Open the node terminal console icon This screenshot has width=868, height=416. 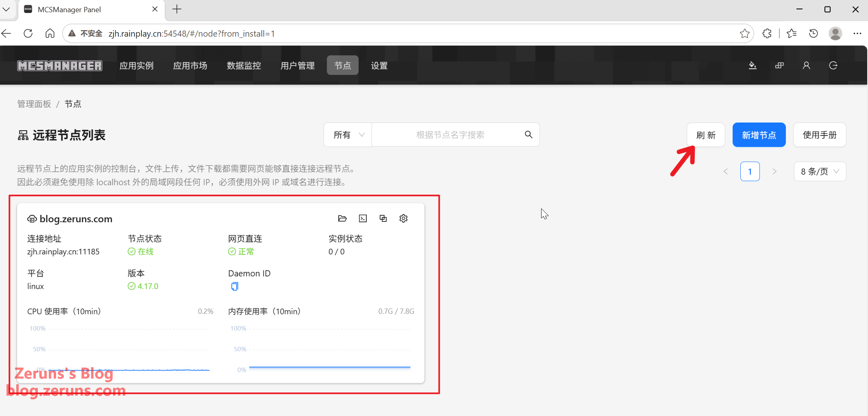(363, 219)
